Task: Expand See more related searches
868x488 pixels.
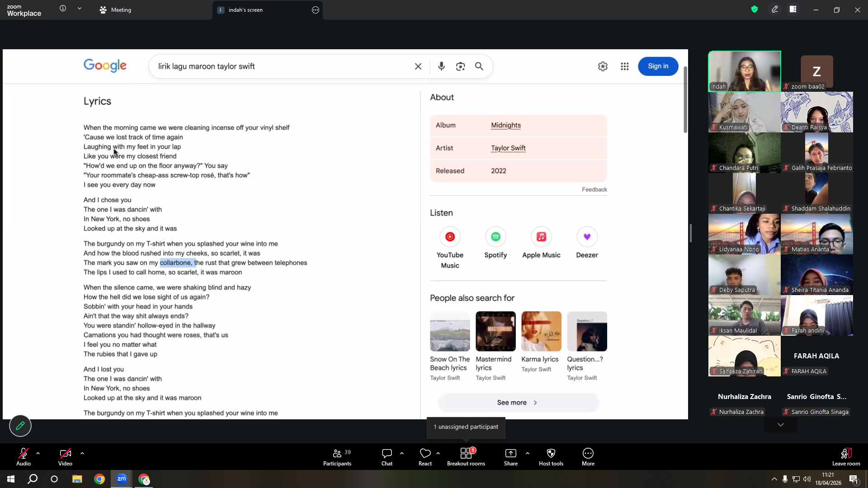Action: click(x=518, y=403)
